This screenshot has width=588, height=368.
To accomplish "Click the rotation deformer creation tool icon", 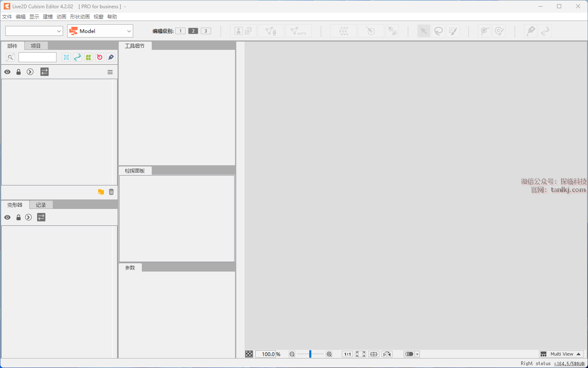I will (392, 31).
